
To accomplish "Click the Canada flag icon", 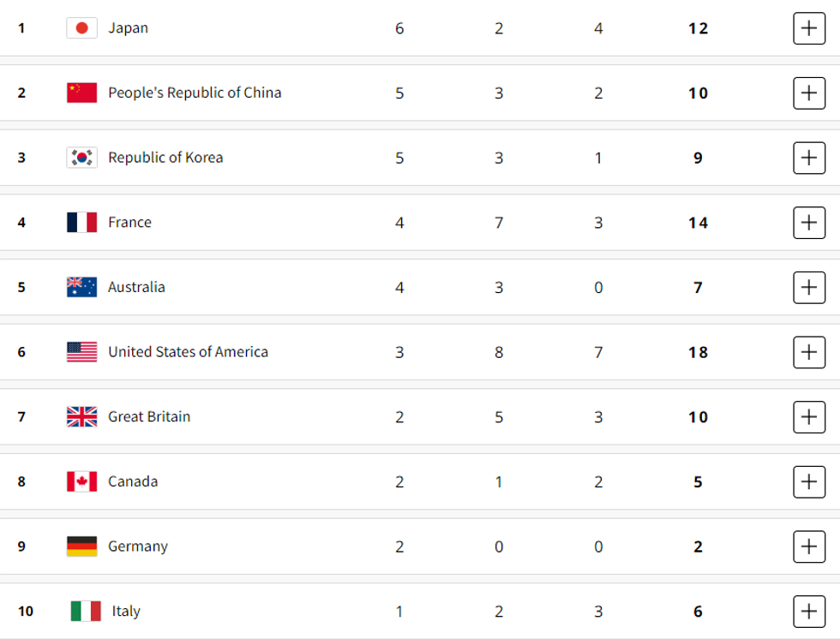I will click(x=82, y=481).
